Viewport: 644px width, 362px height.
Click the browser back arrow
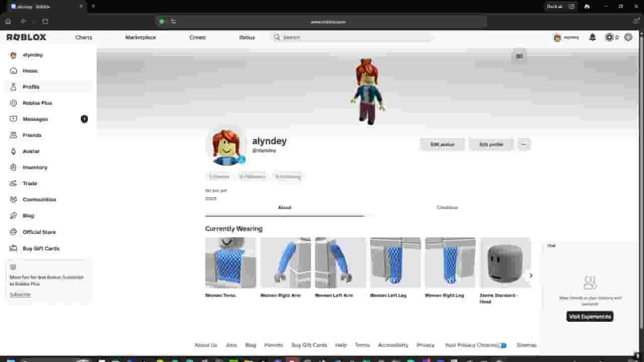[x=24, y=22]
